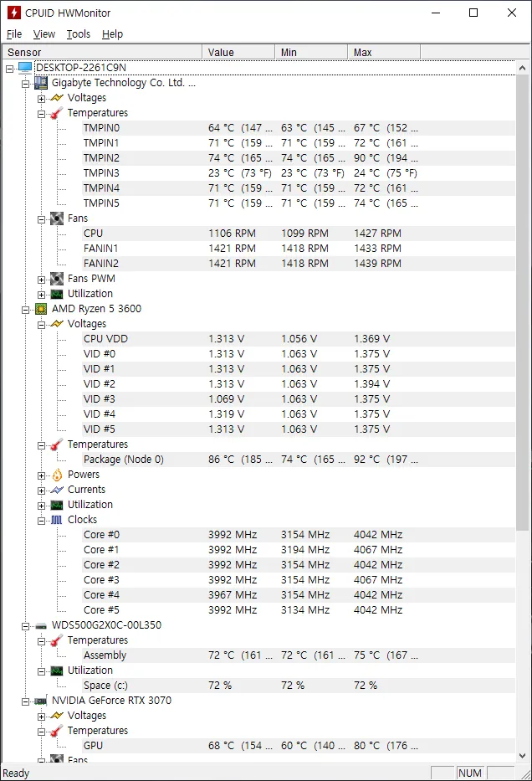
Task: Click the Gigabyte motherboard icon
Action: (x=41, y=83)
